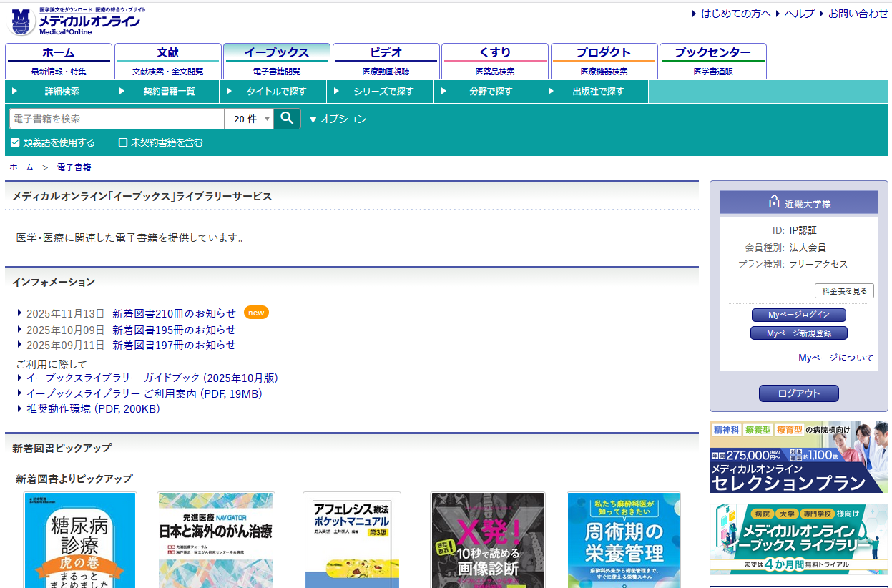
Task: Open the くすり tab
Action: [x=494, y=61]
